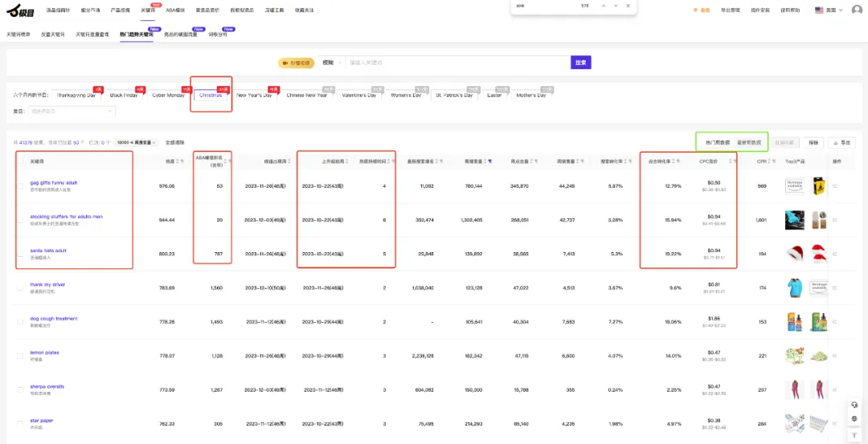Image resolution: width=868 pixels, height=444 pixels.
Task: Open keyword link dog cough treatment
Action: (54, 319)
